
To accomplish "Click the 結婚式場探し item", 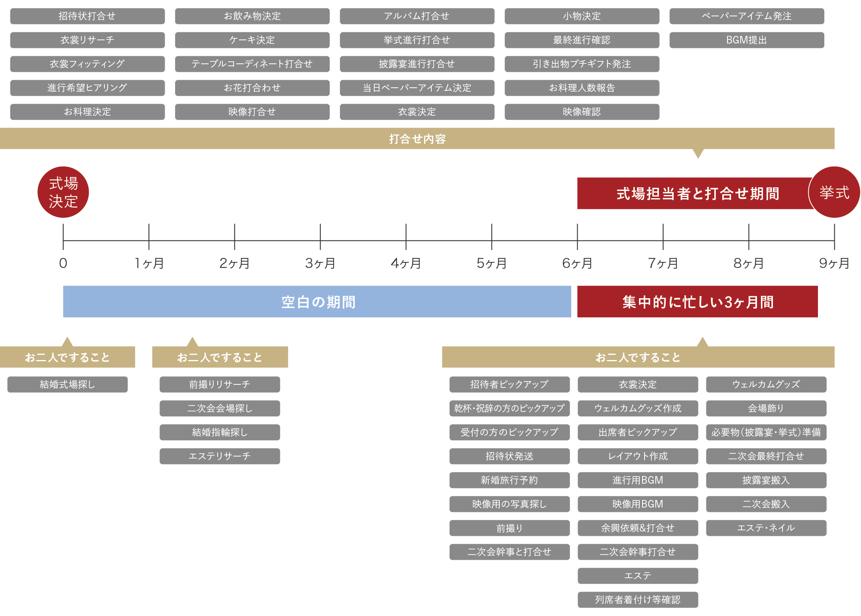I will coord(67,384).
